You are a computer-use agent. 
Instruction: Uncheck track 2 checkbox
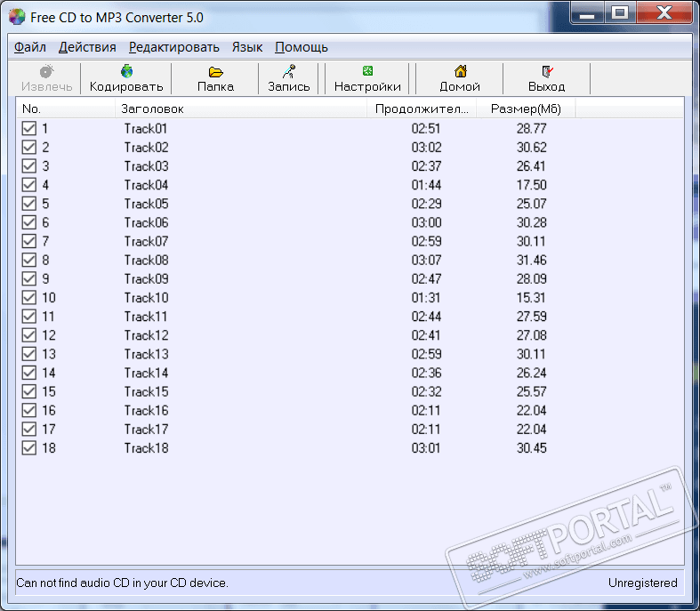coord(29,147)
